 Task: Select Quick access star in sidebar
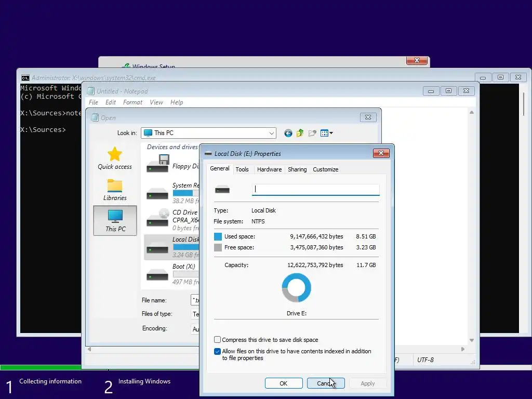coord(115,154)
